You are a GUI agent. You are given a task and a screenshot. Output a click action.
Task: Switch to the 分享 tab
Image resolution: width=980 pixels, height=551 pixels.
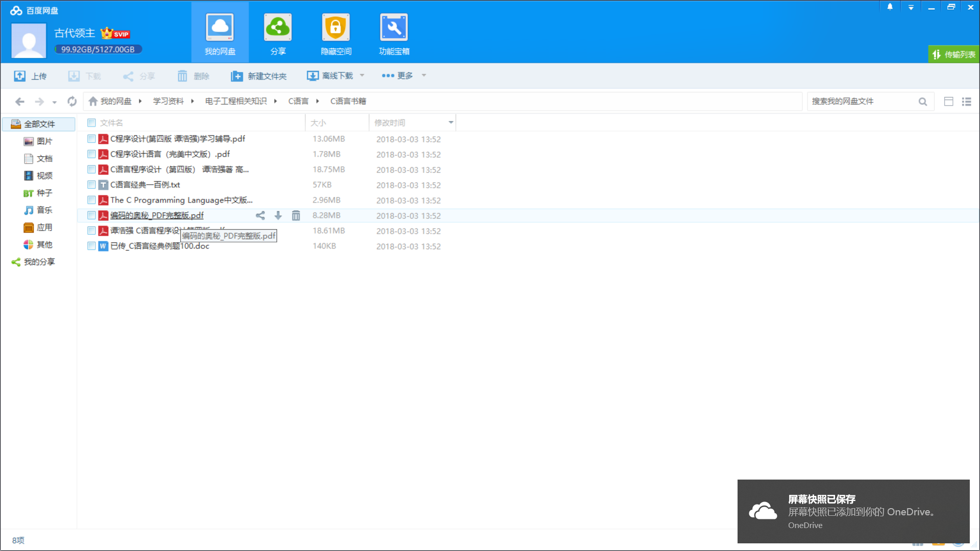278,34
